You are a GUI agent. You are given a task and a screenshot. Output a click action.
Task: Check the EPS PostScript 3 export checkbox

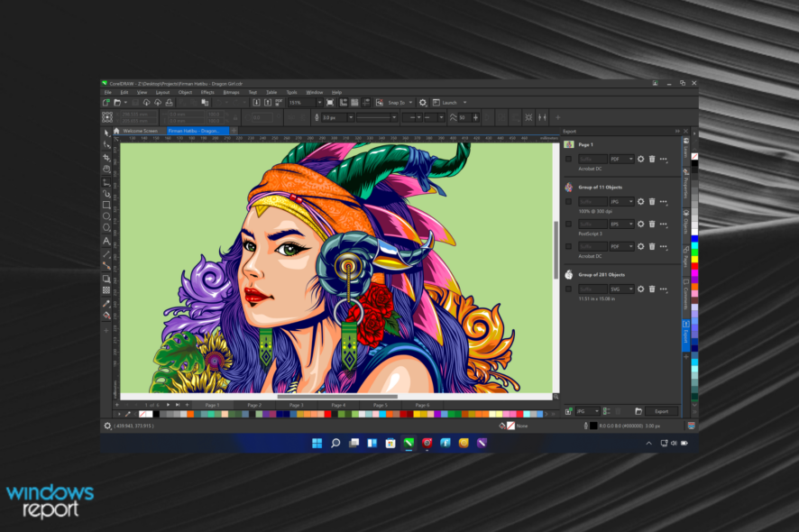pos(569,225)
